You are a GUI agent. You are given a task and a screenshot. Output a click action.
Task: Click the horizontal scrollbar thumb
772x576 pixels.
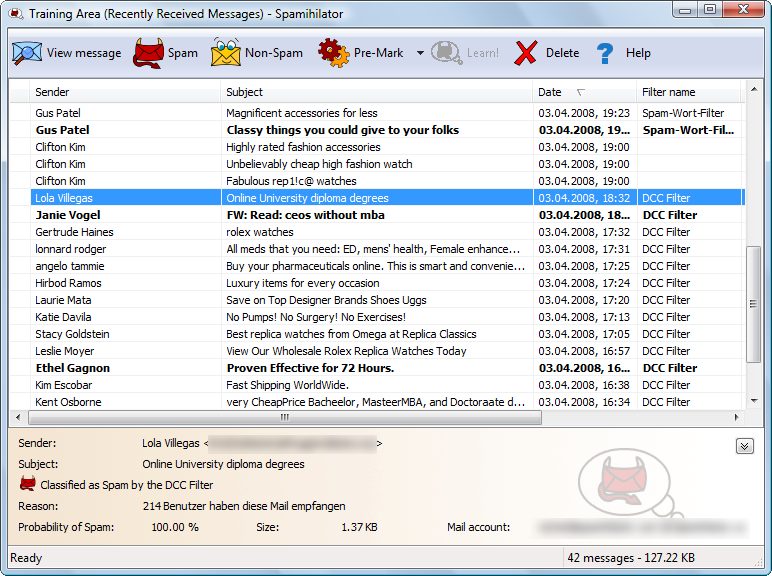[285, 417]
